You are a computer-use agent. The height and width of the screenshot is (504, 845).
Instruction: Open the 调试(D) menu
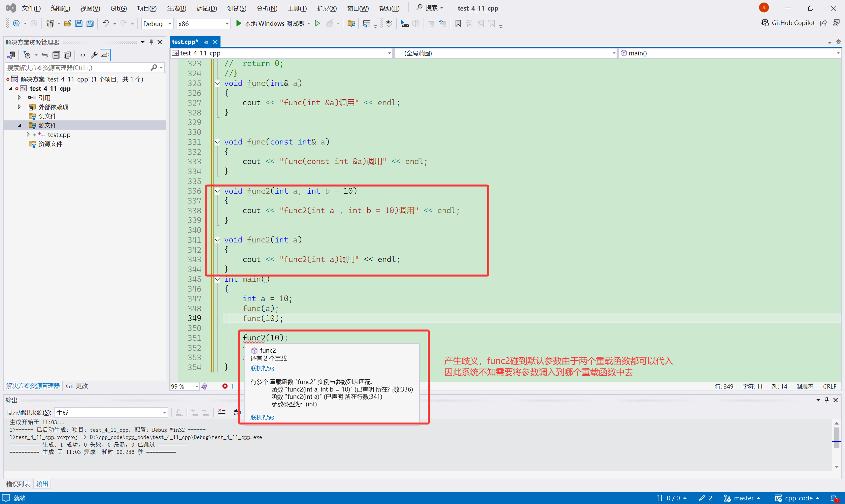[207, 8]
